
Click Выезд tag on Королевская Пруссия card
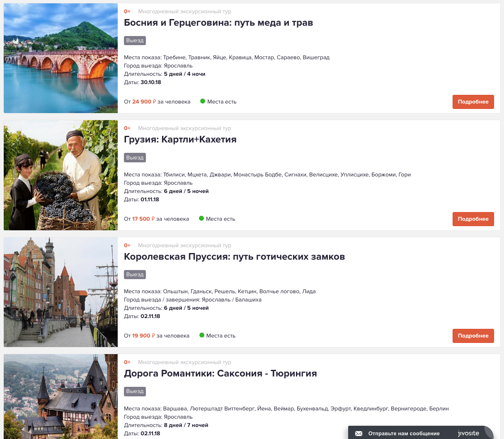pos(135,275)
